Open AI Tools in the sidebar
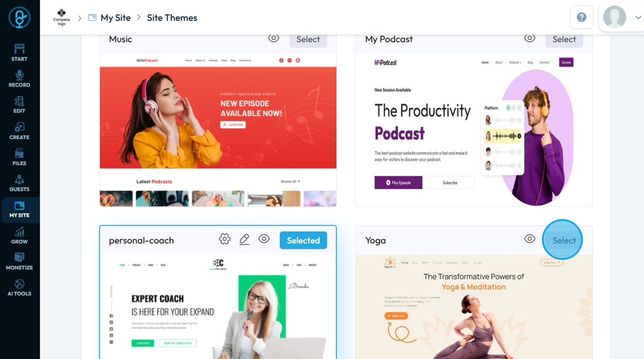The image size is (644, 359). tap(20, 288)
